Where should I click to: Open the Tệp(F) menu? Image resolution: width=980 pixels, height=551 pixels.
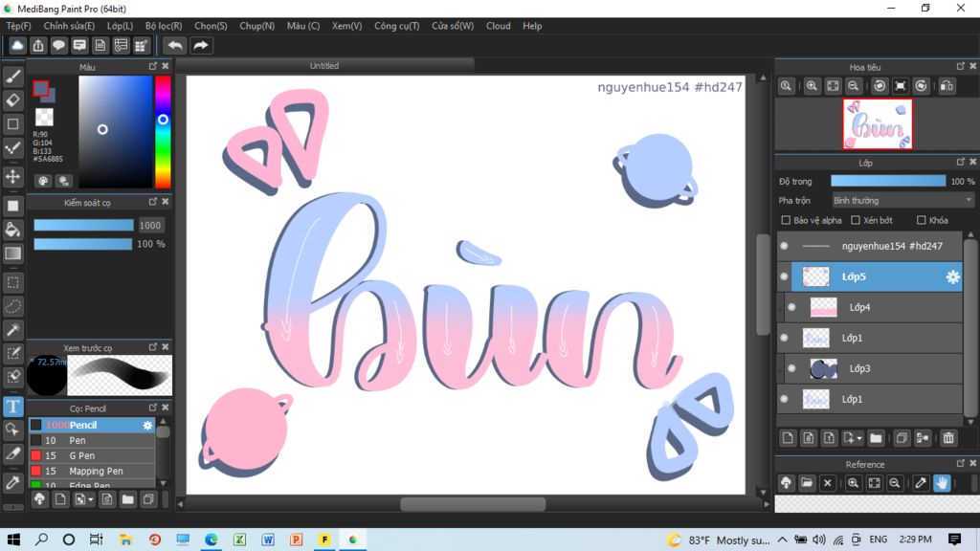coord(19,26)
